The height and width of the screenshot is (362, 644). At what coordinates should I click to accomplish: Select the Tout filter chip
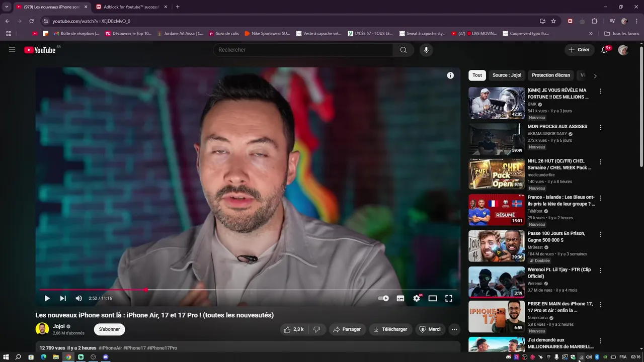click(x=477, y=75)
